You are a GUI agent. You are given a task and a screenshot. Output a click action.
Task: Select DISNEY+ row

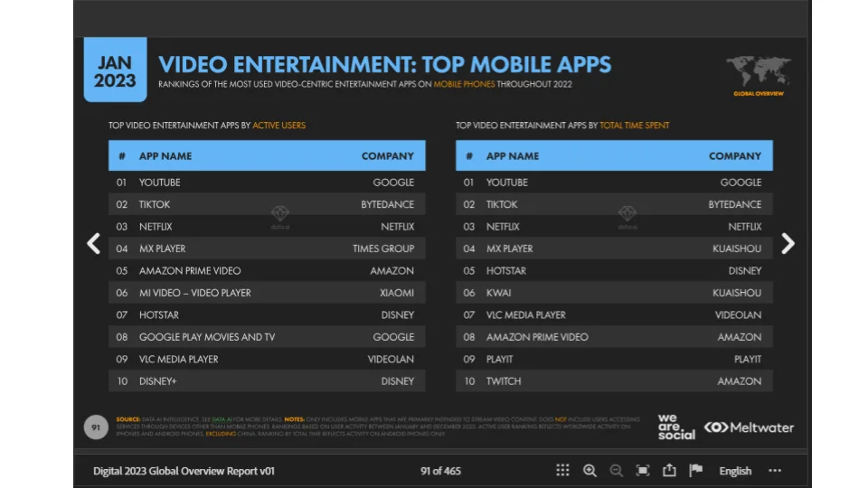coord(267,381)
